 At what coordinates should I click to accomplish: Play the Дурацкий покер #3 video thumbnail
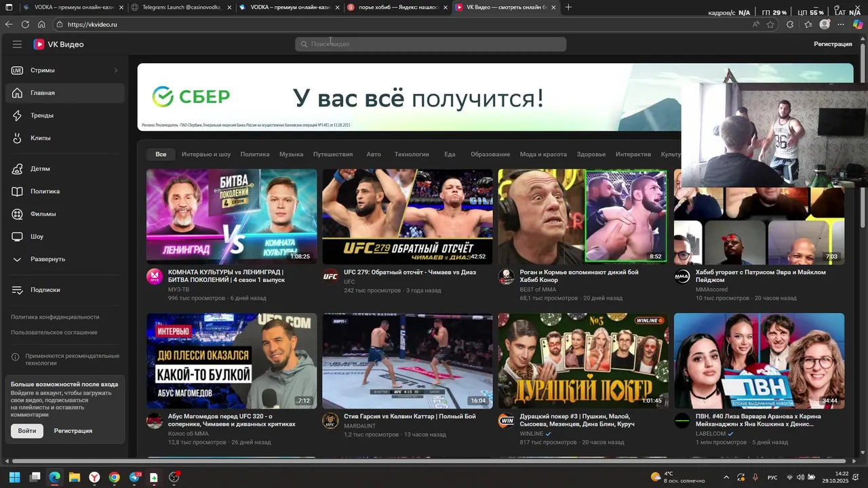tap(583, 361)
